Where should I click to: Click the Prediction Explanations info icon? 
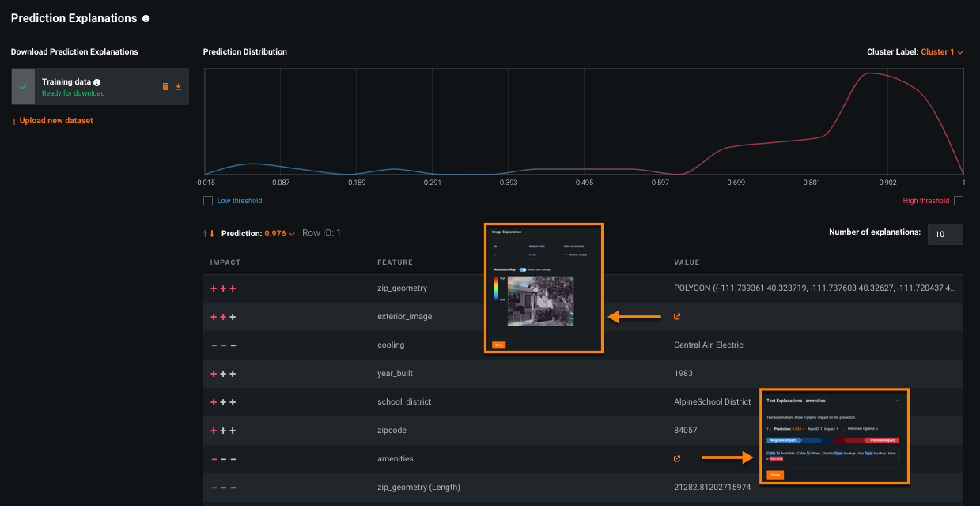146,18
